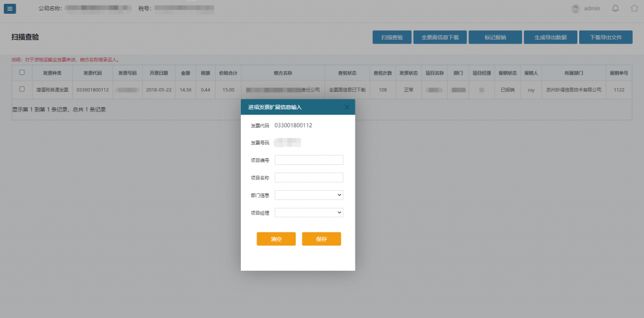Click the 项目名称 input field
This screenshot has width=644, height=318.
(x=309, y=178)
